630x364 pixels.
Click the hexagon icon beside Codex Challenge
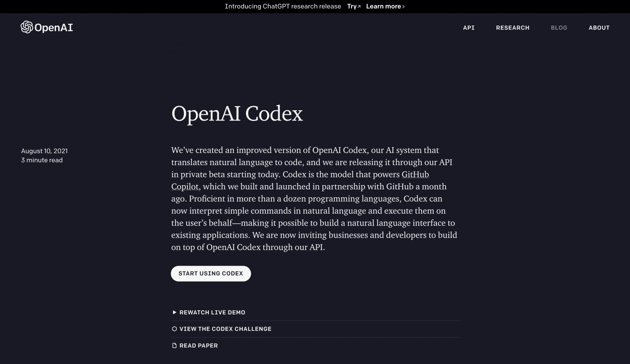click(174, 329)
